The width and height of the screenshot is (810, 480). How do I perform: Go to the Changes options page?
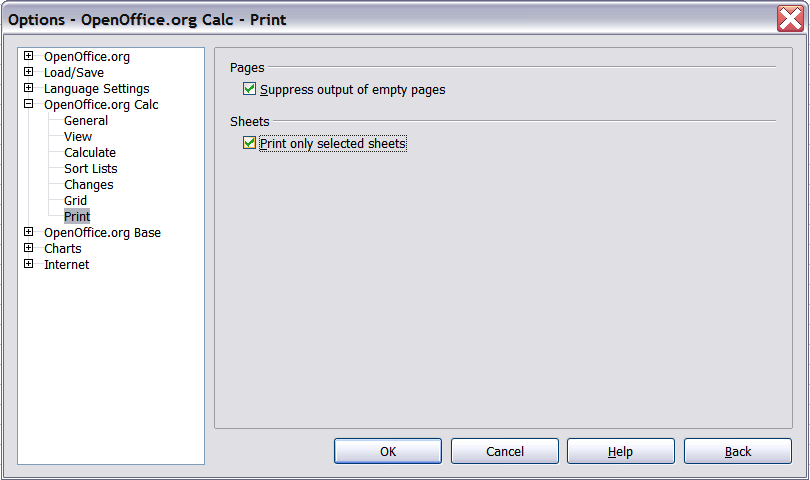[89, 185]
